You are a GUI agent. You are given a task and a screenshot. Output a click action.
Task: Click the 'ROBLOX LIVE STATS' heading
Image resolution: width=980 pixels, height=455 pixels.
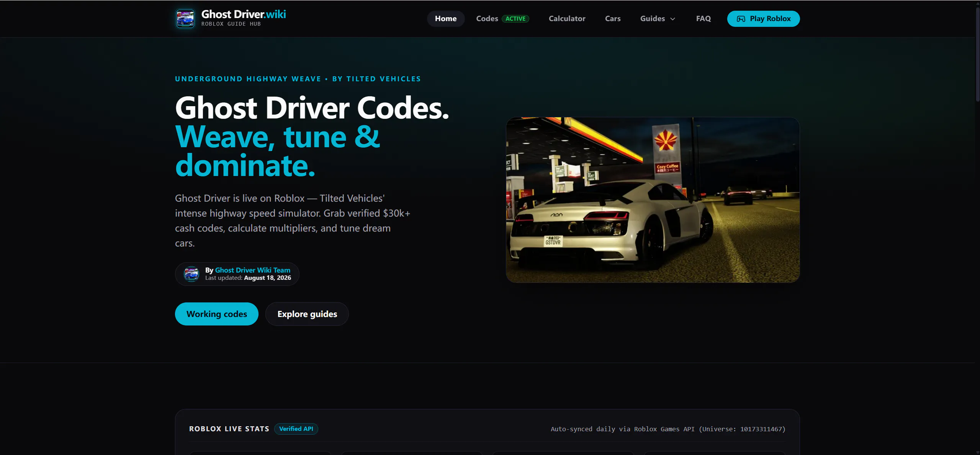pyautogui.click(x=229, y=429)
